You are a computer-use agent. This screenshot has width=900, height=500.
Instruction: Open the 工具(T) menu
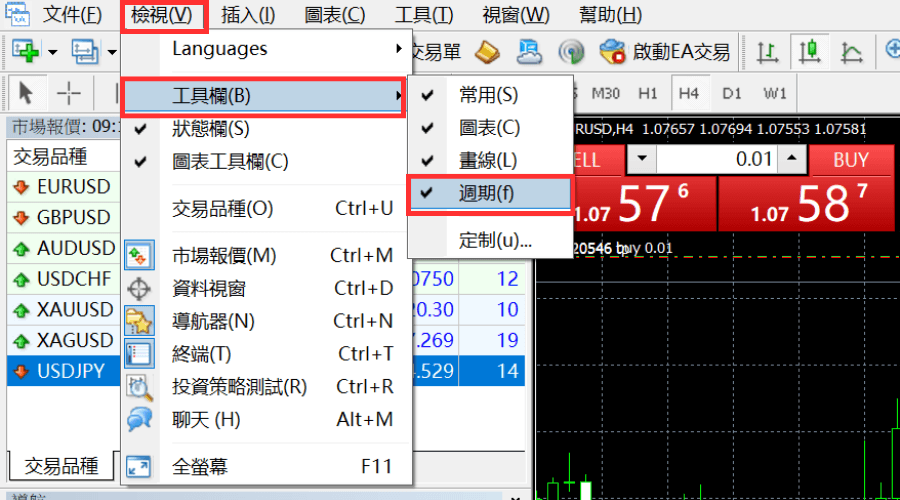pyautogui.click(x=424, y=14)
